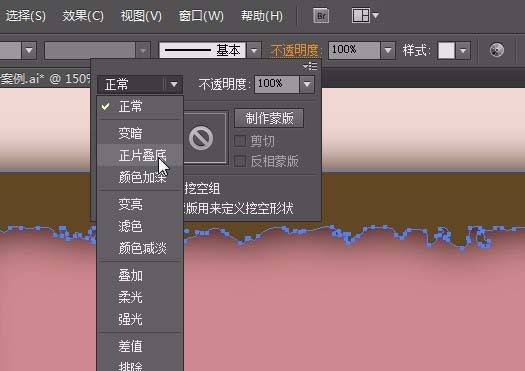
Task: Open the 样式 style dropdown arrow
Action: click(x=463, y=51)
